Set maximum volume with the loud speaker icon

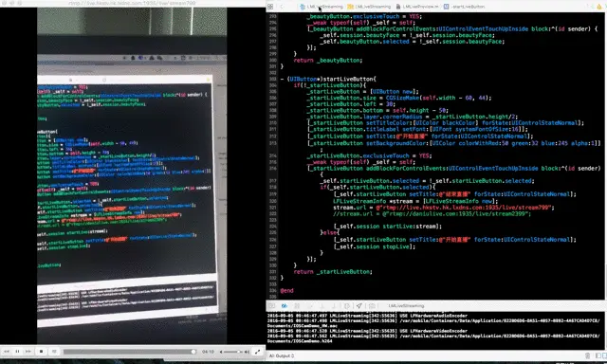(247, 352)
